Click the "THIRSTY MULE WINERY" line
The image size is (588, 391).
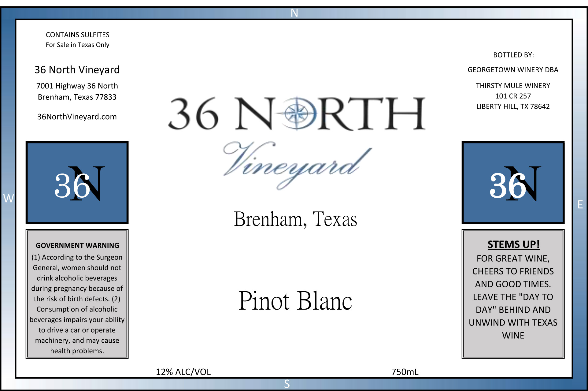[513, 86]
